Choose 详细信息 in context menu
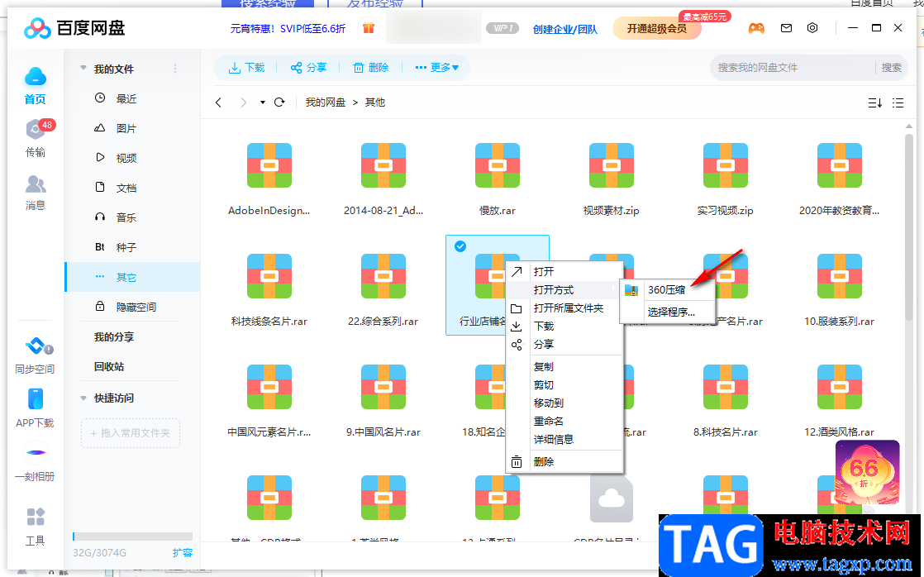 [564, 439]
